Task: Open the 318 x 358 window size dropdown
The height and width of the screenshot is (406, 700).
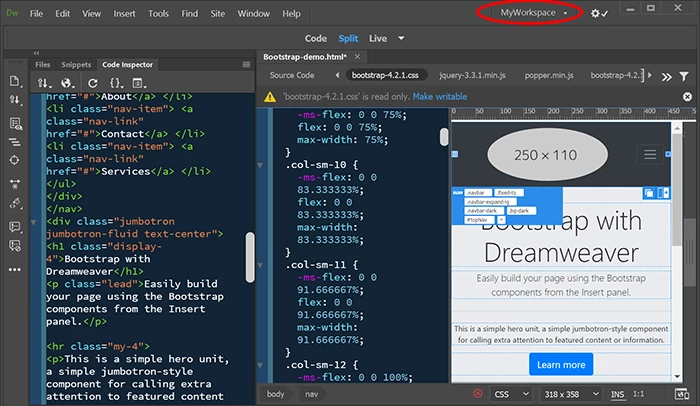Action: [571, 394]
